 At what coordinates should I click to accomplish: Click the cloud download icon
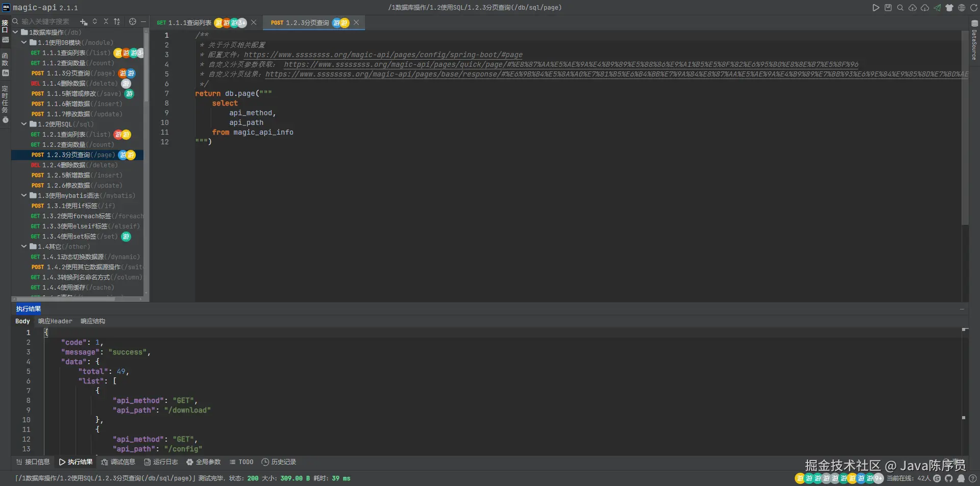925,8
